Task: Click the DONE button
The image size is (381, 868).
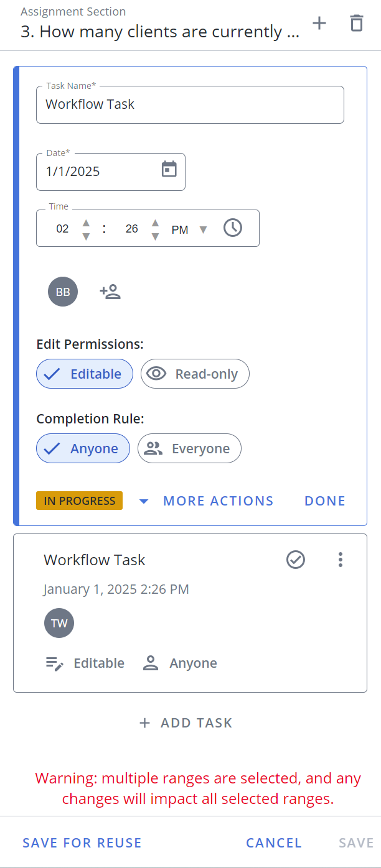Action: pos(325,501)
